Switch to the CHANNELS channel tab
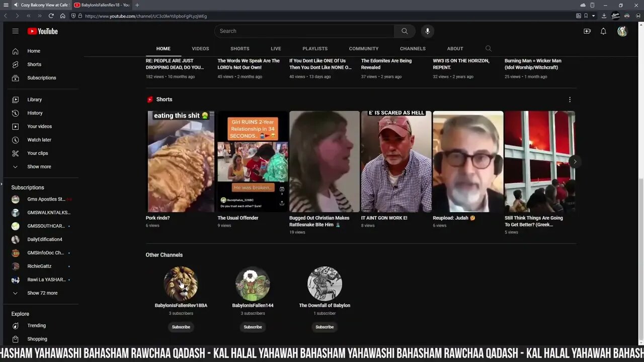This screenshot has width=644, height=362. point(413,49)
